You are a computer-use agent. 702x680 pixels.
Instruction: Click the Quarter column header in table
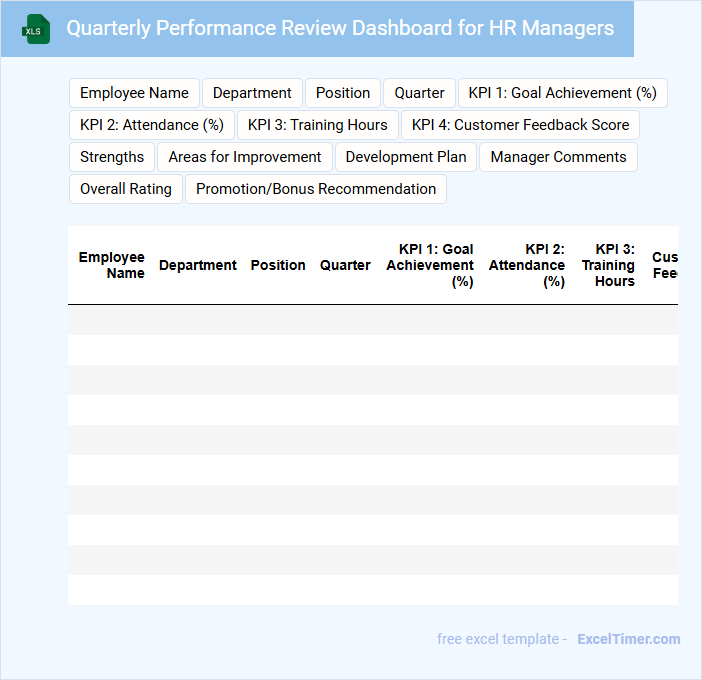pyautogui.click(x=345, y=265)
